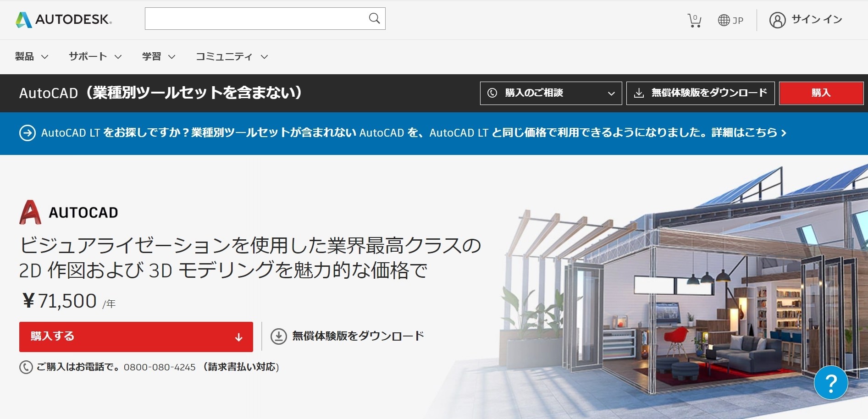Open the shopping cart icon

(x=694, y=20)
